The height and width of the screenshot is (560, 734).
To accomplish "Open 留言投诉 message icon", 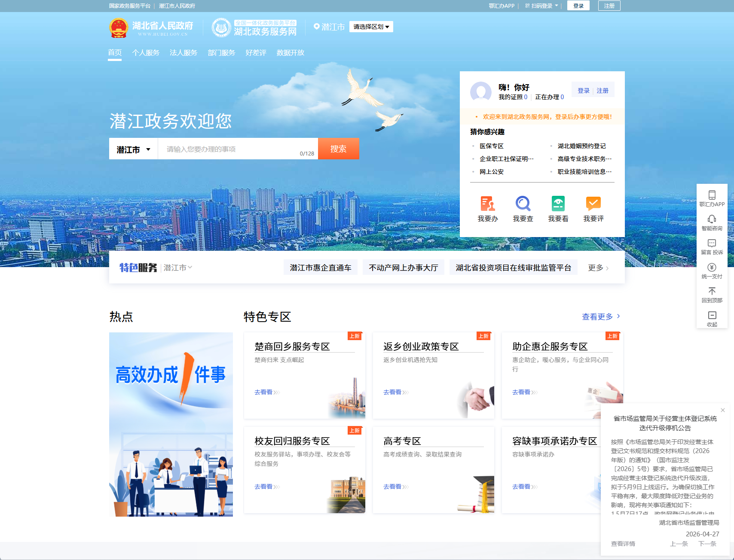I will [x=712, y=243].
